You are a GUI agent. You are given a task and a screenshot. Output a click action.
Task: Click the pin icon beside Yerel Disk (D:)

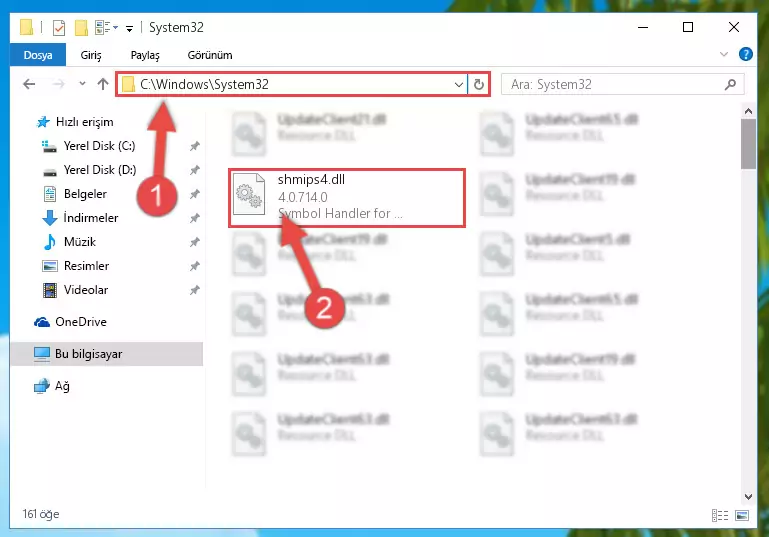point(195,170)
